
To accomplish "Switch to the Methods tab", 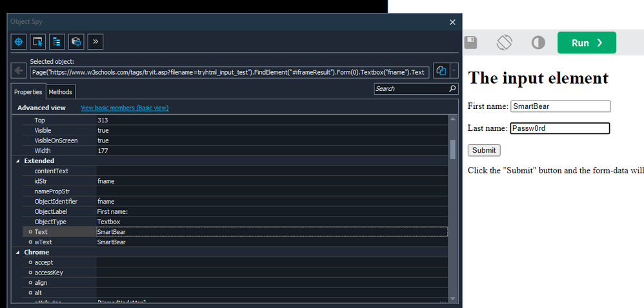I will pyautogui.click(x=61, y=92).
